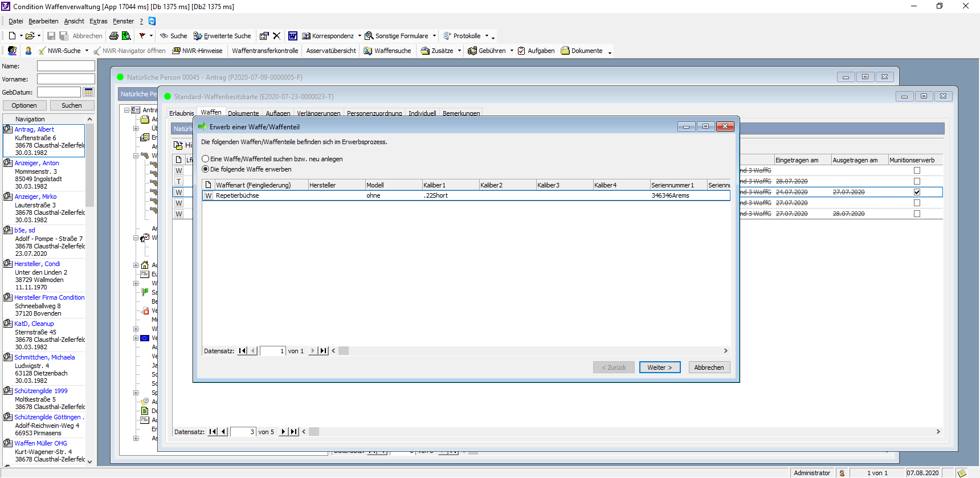Click the Name input field
The height and width of the screenshot is (478, 980).
(66, 66)
